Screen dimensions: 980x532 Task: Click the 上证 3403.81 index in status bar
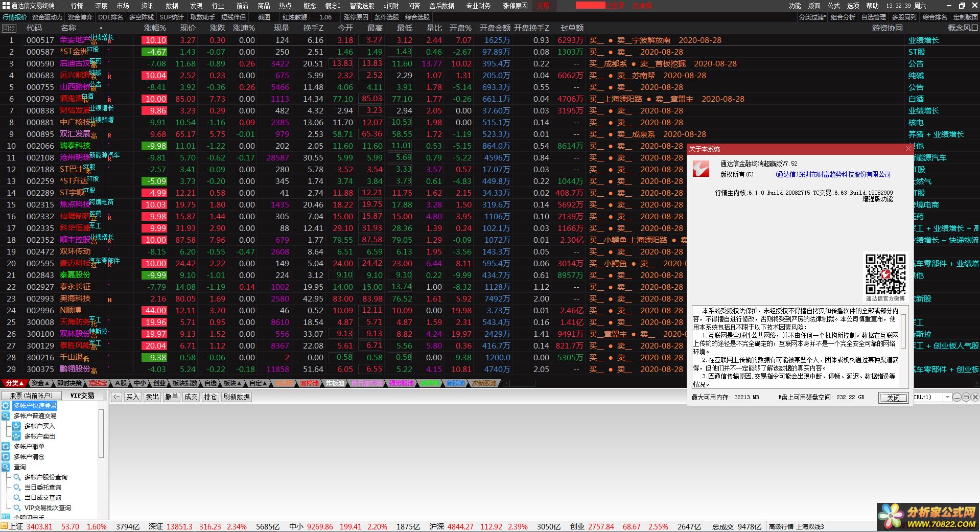coord(31,526)
